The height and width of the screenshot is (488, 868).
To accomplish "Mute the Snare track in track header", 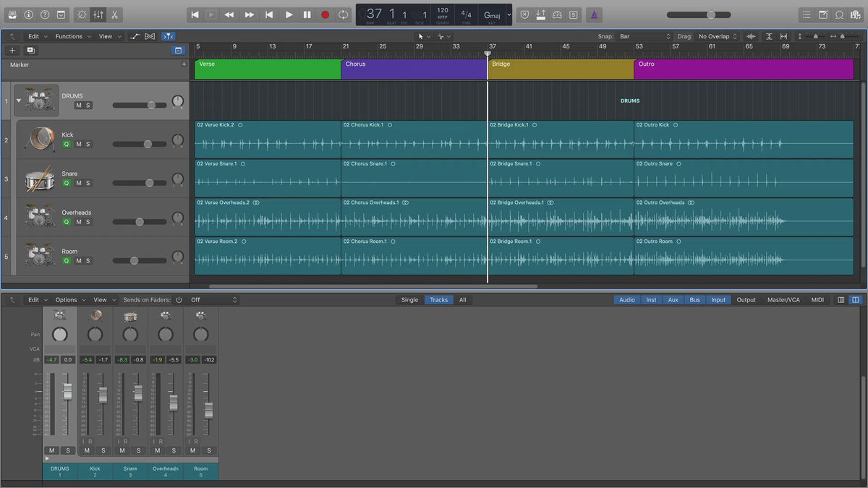I will pos(79,183).
